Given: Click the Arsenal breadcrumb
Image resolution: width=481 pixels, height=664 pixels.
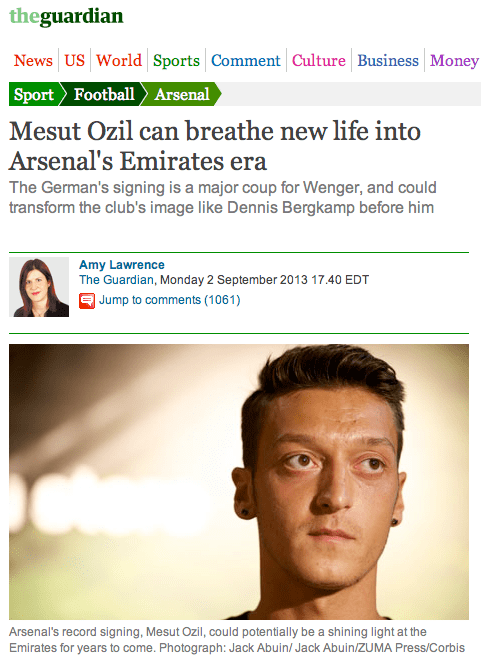Looking at the screenshot, I should (182, 94).
